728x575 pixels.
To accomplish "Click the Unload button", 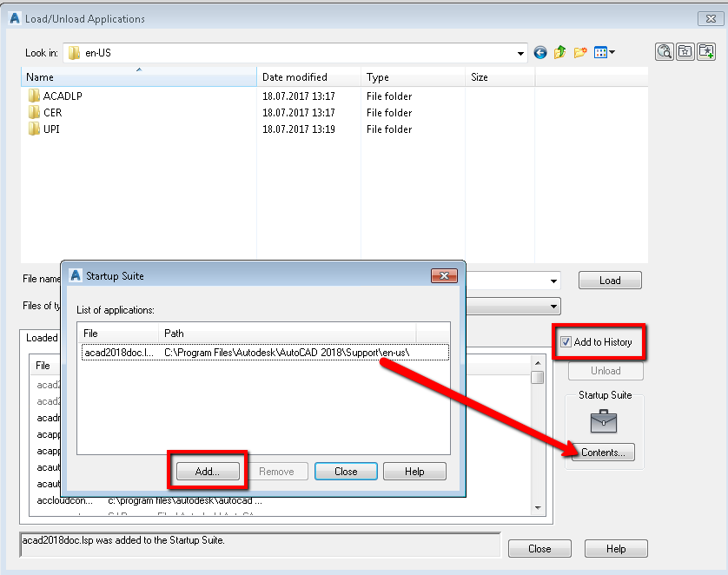I will click(606, 371).
